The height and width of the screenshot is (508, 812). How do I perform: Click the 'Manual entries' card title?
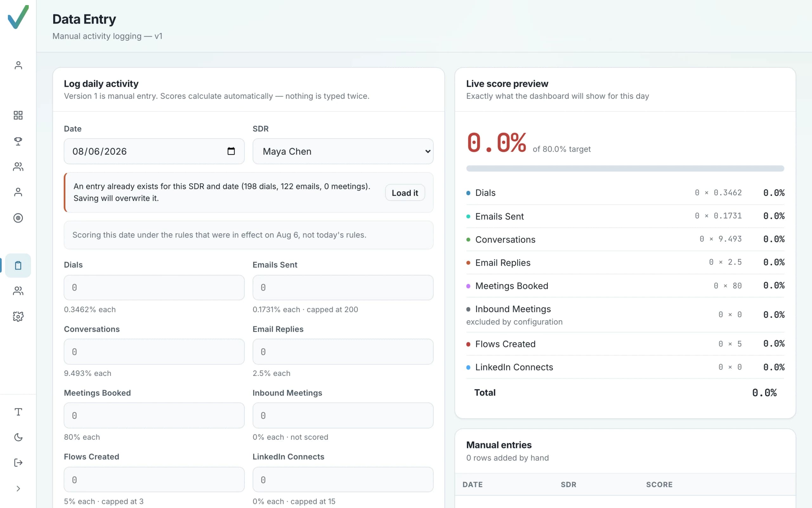(499, 445)
